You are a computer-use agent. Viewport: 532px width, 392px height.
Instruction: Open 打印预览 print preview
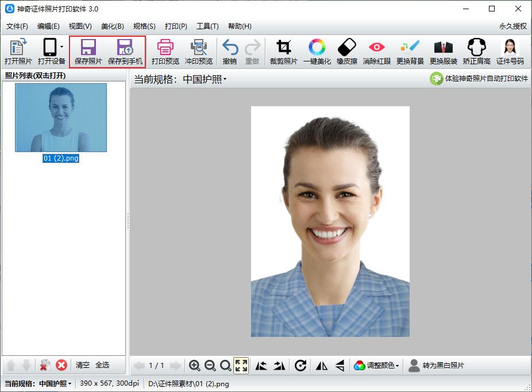165,51
